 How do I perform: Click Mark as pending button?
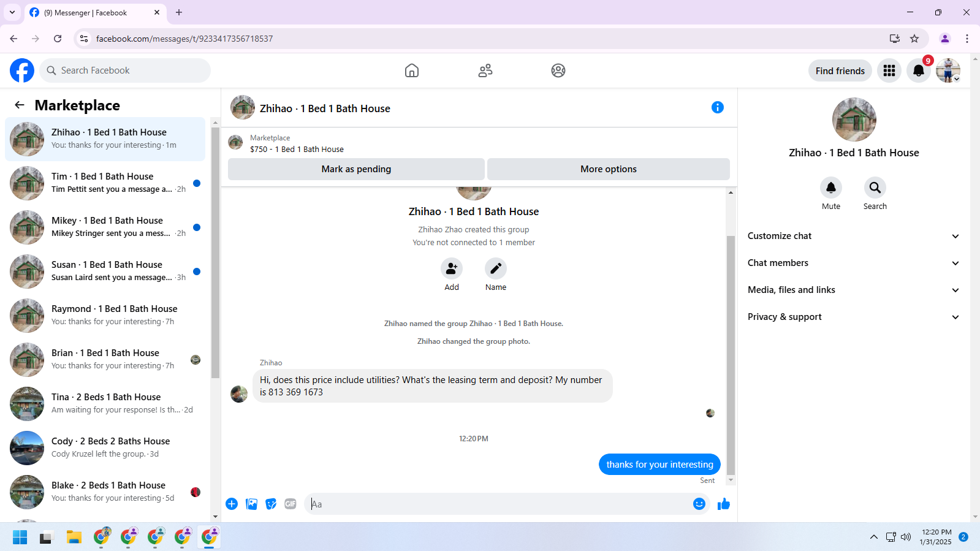pos(356,169)
